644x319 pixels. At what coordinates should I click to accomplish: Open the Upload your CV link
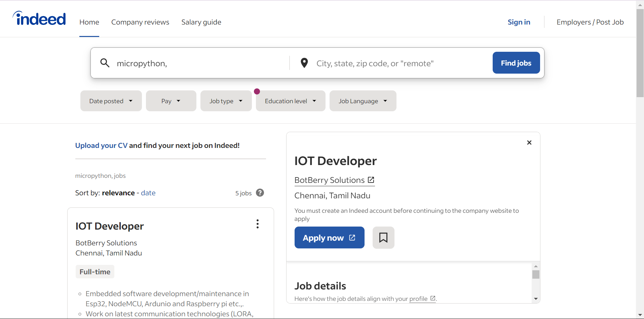pos(101,145)
